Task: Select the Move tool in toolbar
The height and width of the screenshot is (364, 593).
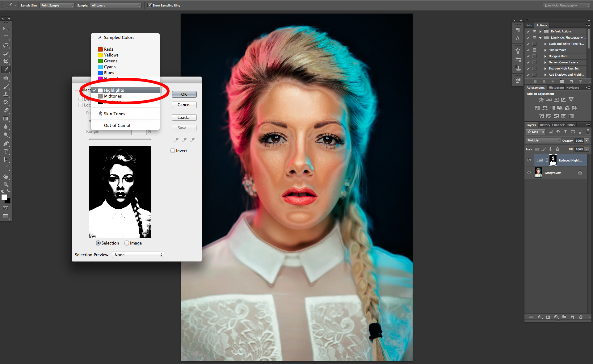Action: (6, 28)
